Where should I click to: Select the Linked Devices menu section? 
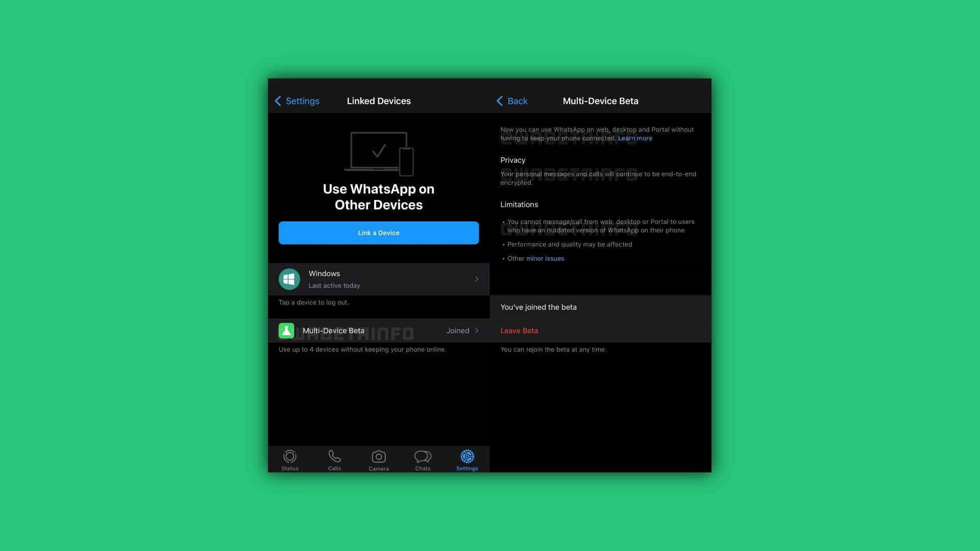click(379, 101)
